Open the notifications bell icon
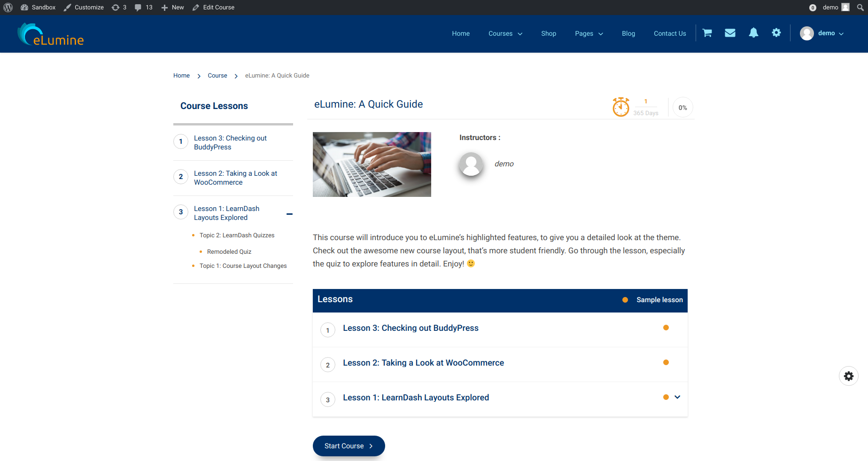The image size is (868, 461). pos(753,33)
